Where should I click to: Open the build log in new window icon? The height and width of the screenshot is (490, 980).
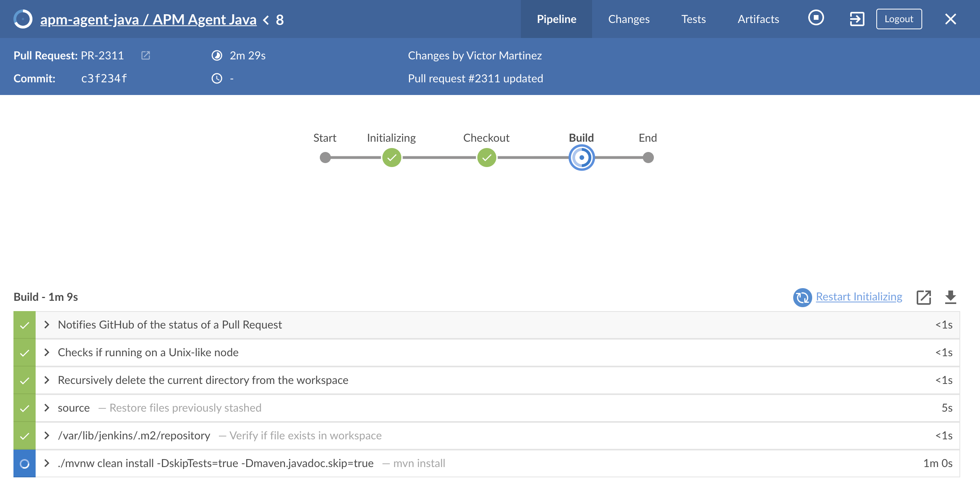coord(923,297)
